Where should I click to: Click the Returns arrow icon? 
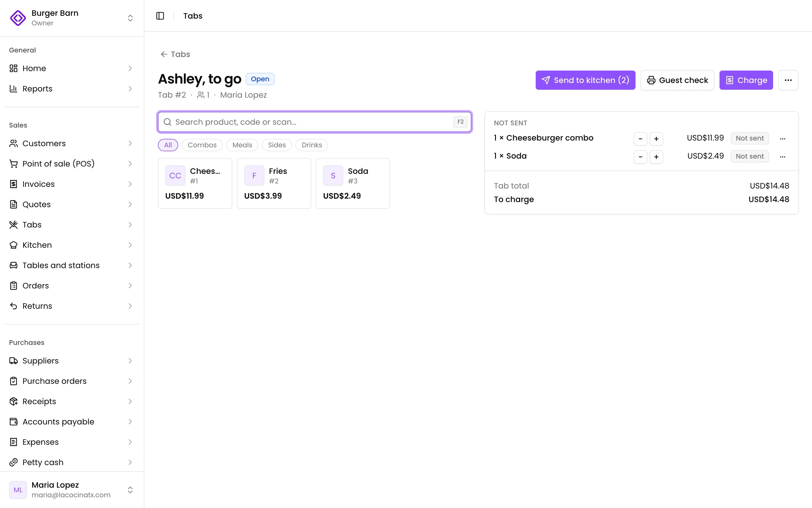[14, 306]
